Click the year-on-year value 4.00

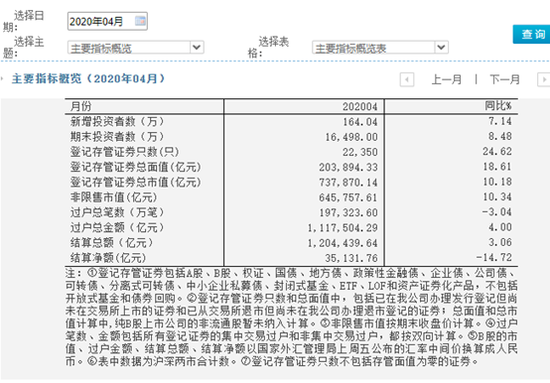pos(500,227)
